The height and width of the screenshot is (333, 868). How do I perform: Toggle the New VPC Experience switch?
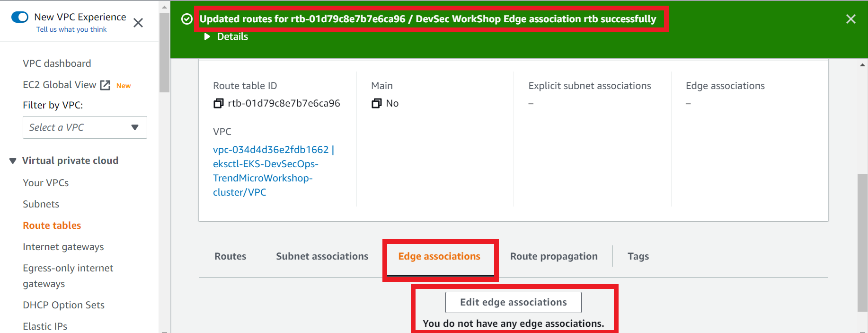click(x=20, y=17)
